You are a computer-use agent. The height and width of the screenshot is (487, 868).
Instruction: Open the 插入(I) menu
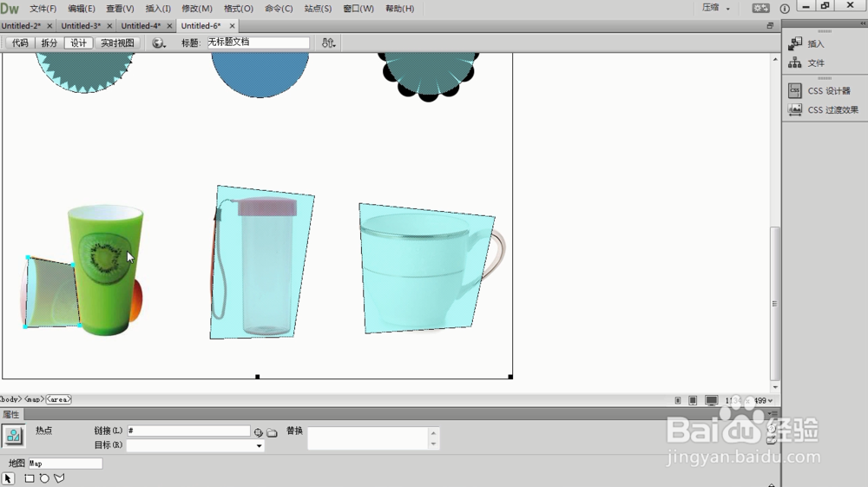tap(158, 9)
